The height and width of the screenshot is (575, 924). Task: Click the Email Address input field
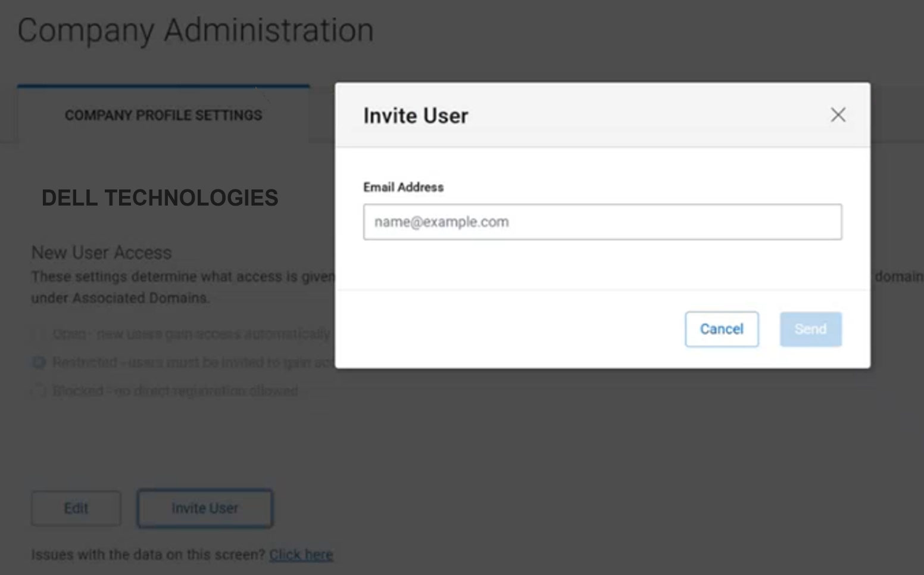(602, 222)
